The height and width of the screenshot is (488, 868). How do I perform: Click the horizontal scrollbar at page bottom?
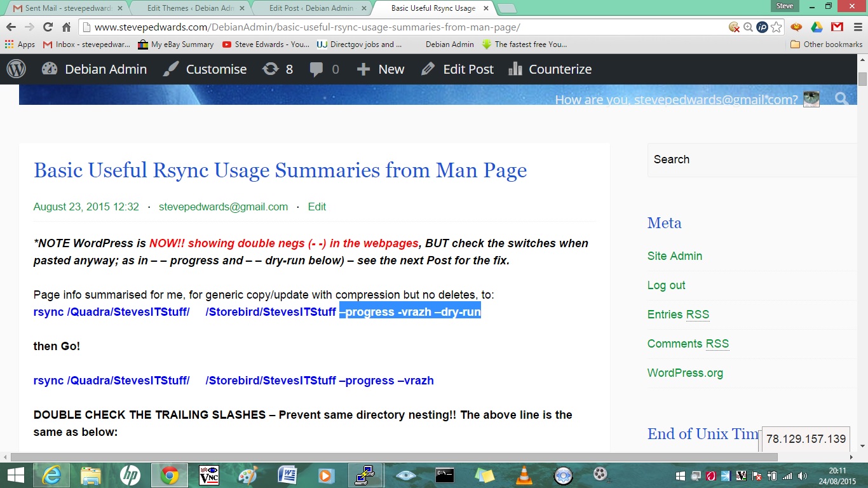tap(394, 457)
